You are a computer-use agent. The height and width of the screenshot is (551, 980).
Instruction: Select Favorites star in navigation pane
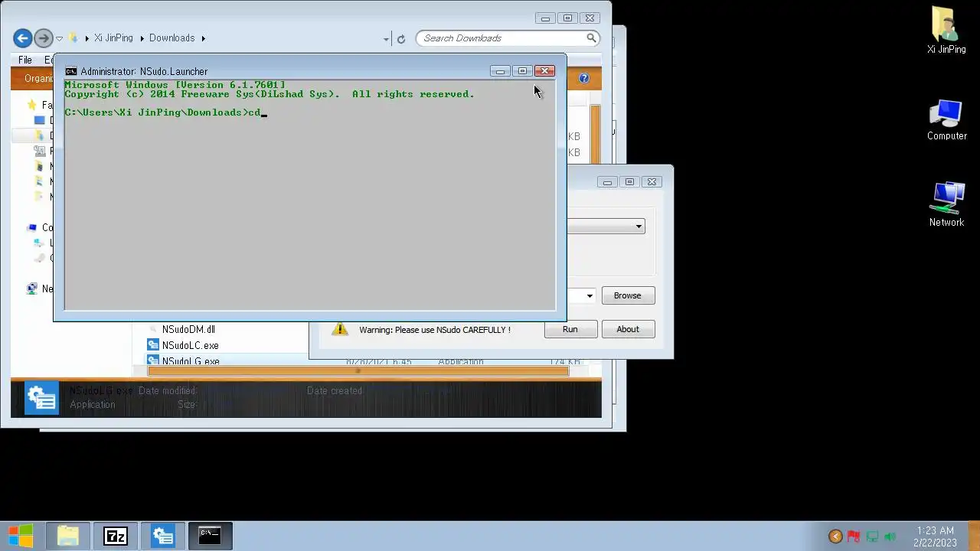point(31,105)
